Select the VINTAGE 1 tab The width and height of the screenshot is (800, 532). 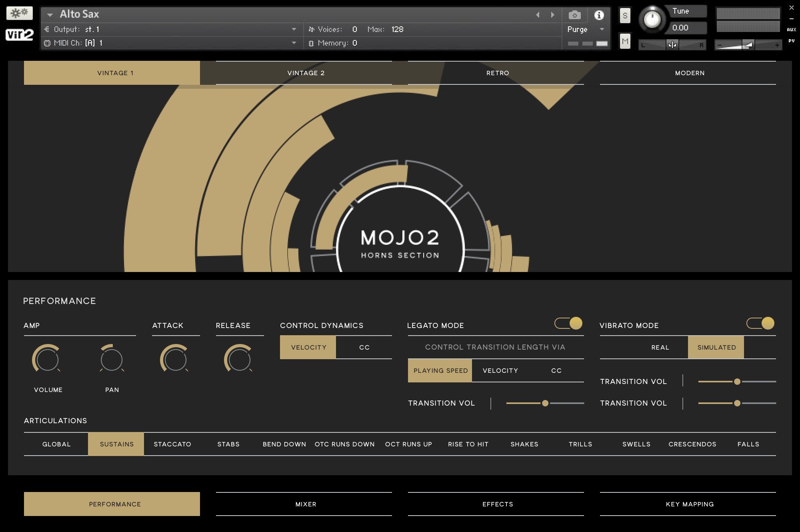tap(112, 73)
